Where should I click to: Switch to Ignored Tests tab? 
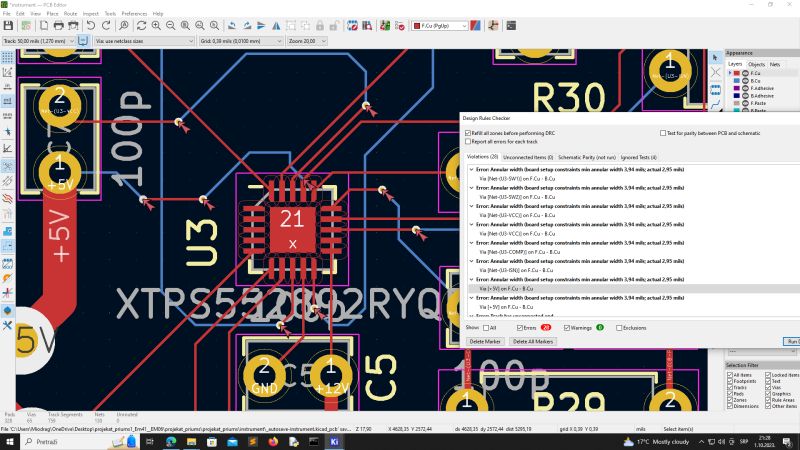(x=639, y=157)
